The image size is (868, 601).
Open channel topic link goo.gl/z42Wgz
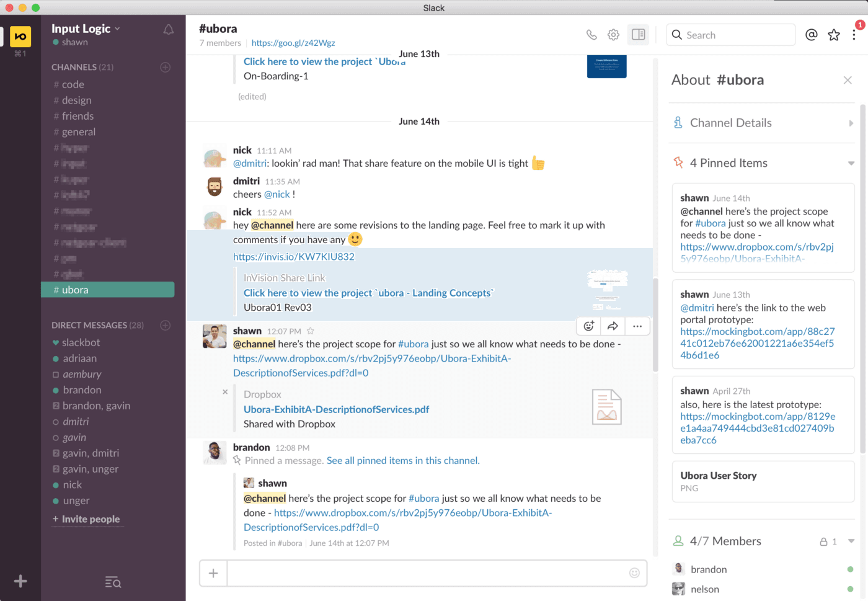(293, 43)
